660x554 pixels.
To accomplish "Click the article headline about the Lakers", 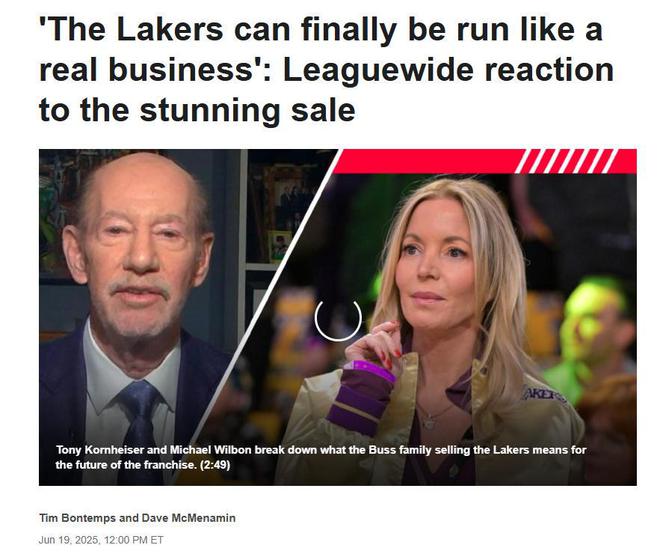I will coord(326,69).
